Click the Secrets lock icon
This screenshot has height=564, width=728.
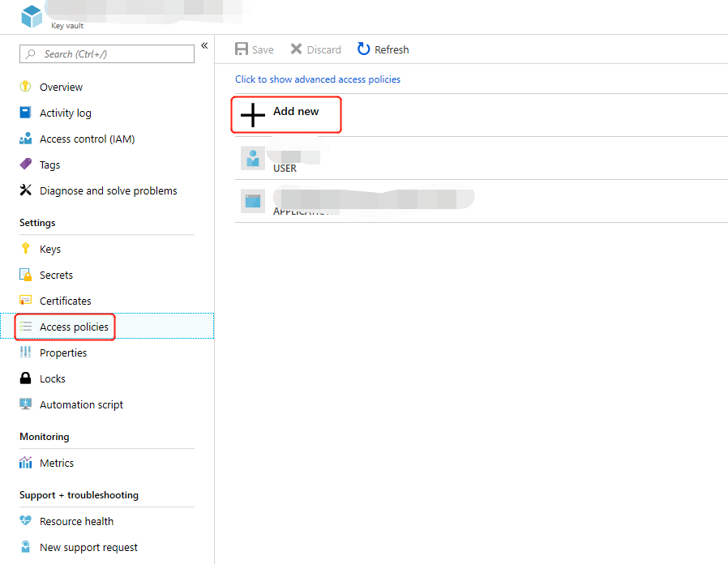click(25, 275)
